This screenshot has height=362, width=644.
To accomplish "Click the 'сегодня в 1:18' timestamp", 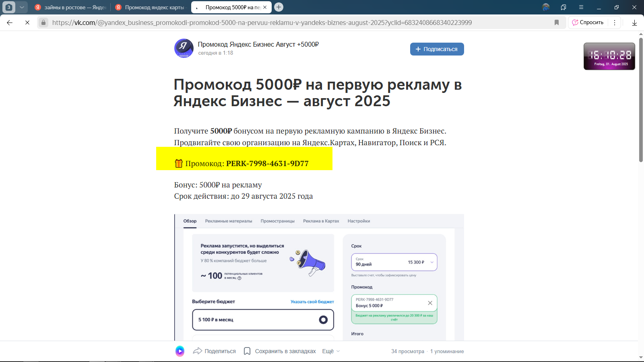I will tap(215, 53).
